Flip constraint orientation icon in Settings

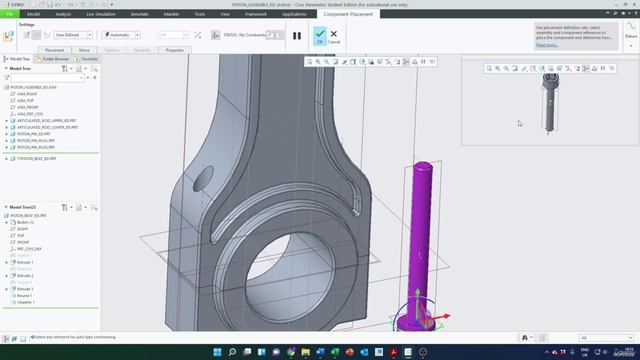[198, 35]
